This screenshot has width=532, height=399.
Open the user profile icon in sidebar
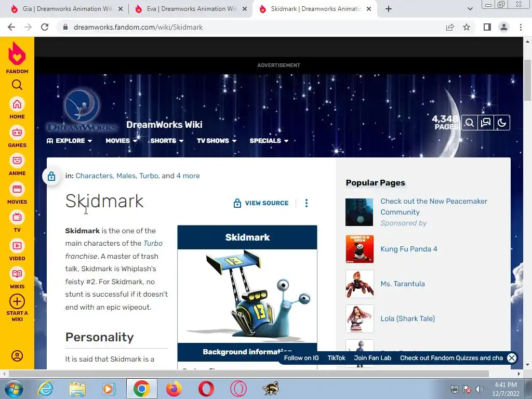click(x=17, y=355)
